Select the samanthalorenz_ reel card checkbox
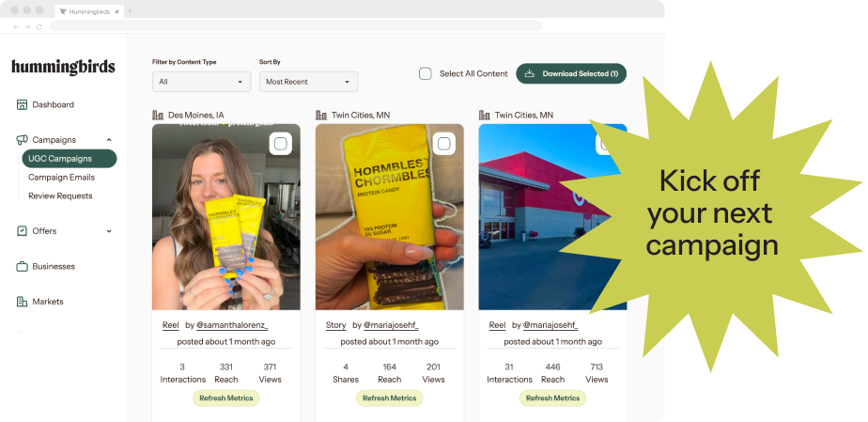 point(281,144)
